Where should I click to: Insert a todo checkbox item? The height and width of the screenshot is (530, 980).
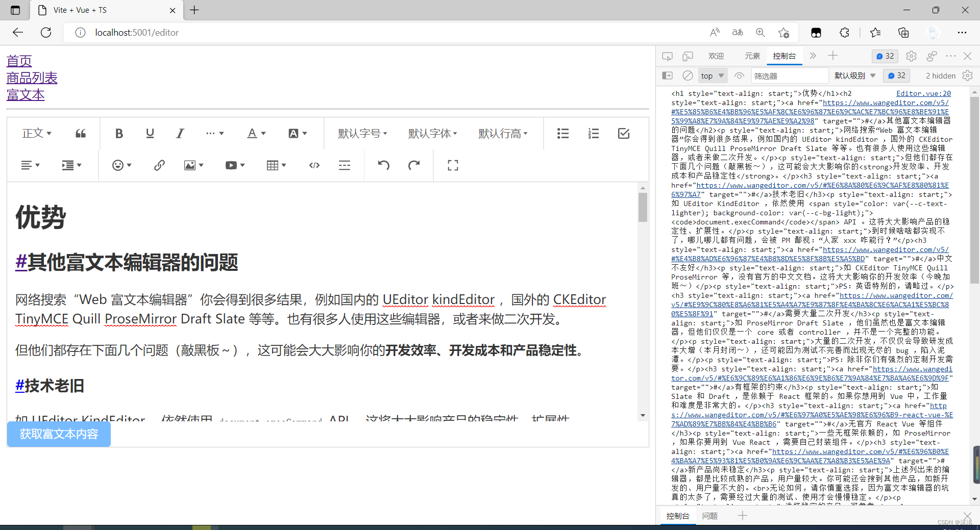(x=624, y=134)
